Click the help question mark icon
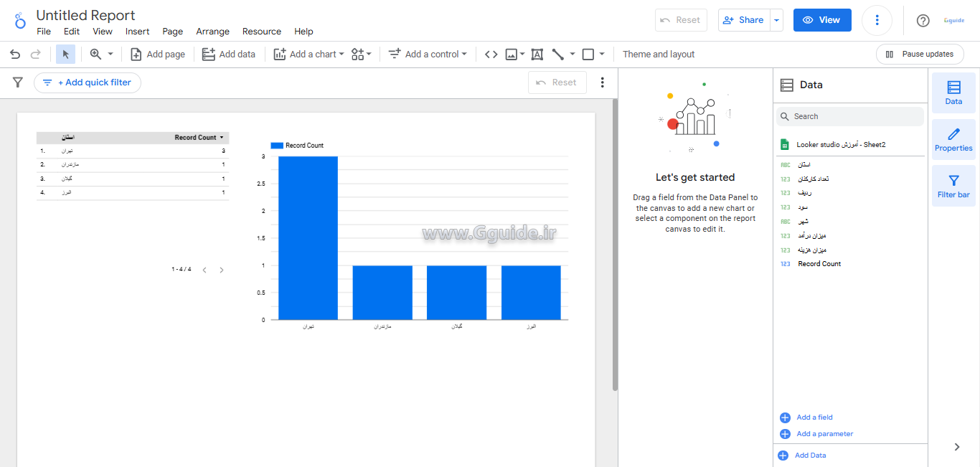The height and width of the screenshot is (467, 980). [x=923, y=20]
